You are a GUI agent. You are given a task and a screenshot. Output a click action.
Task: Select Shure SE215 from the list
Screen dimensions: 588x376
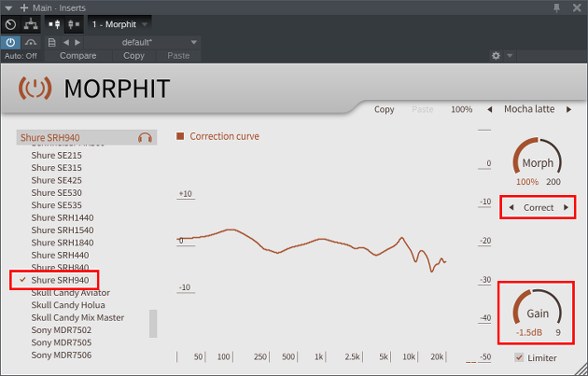tap(56, 155)
